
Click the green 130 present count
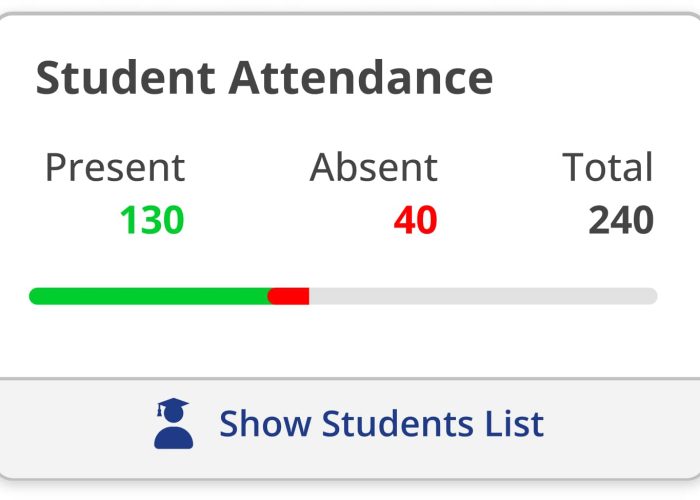coord(152,220)
